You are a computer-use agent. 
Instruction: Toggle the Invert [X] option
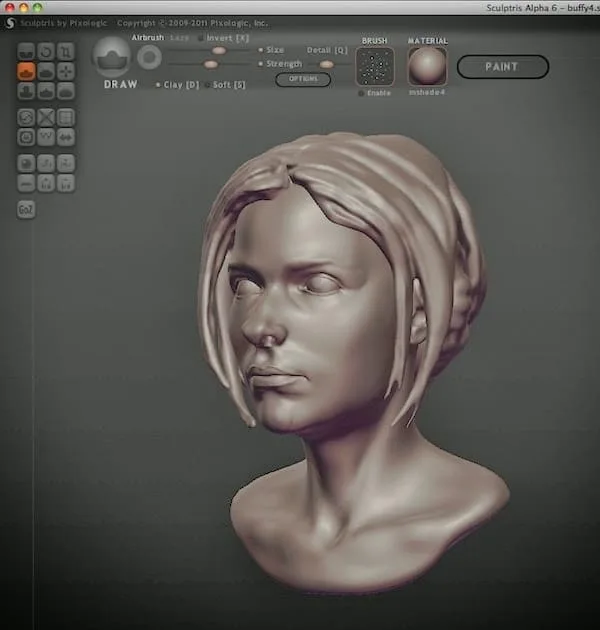pos(224,38)
